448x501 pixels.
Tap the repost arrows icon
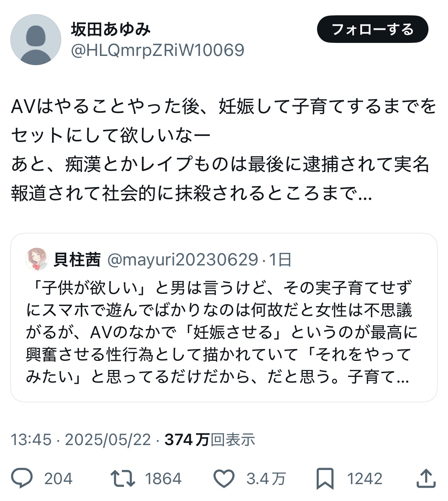[x=123, y=479]
